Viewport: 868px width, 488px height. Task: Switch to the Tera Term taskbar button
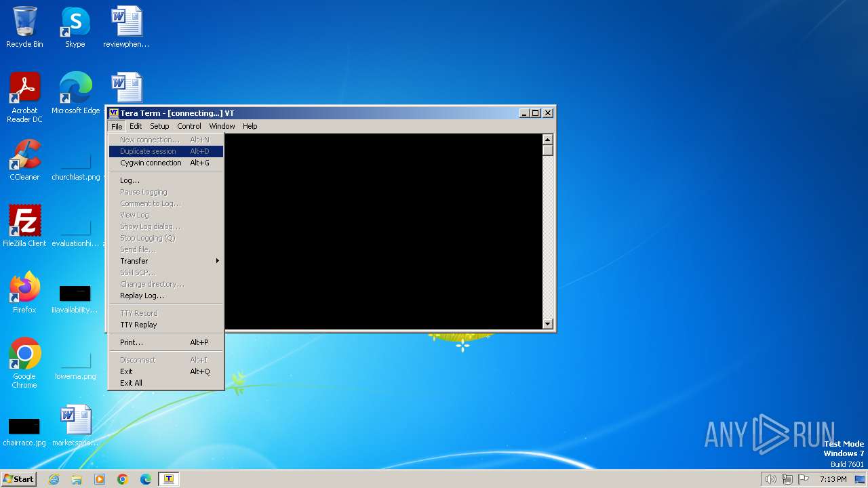point(169,479)
